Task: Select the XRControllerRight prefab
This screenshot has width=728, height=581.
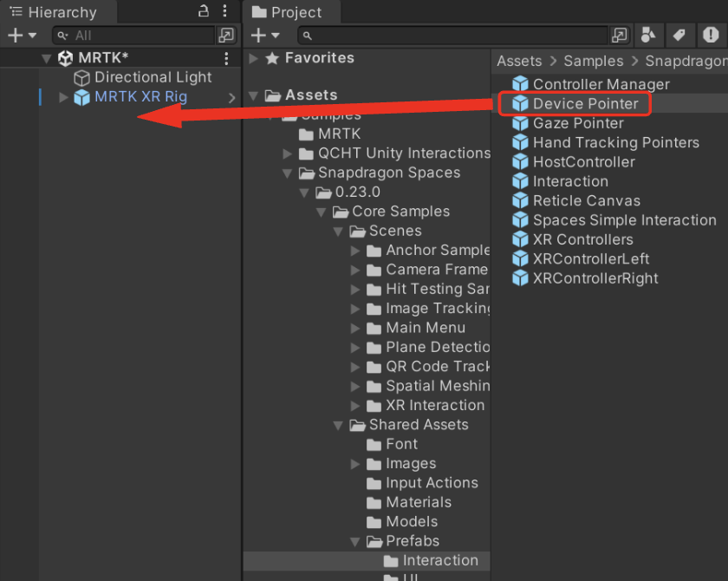Action: pos(585,278)
